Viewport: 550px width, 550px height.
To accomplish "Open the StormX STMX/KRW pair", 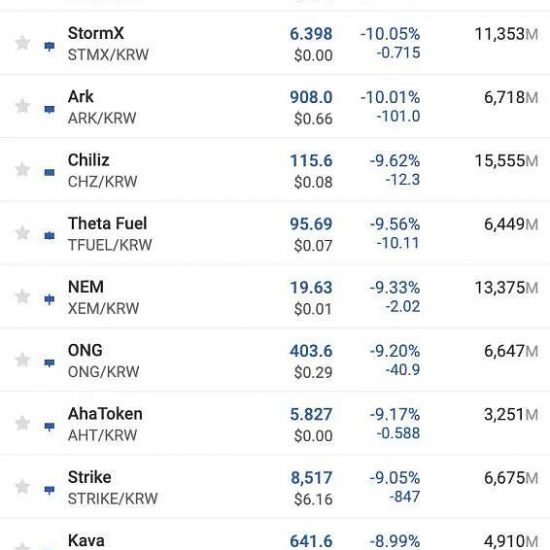I will pos(275,43).
